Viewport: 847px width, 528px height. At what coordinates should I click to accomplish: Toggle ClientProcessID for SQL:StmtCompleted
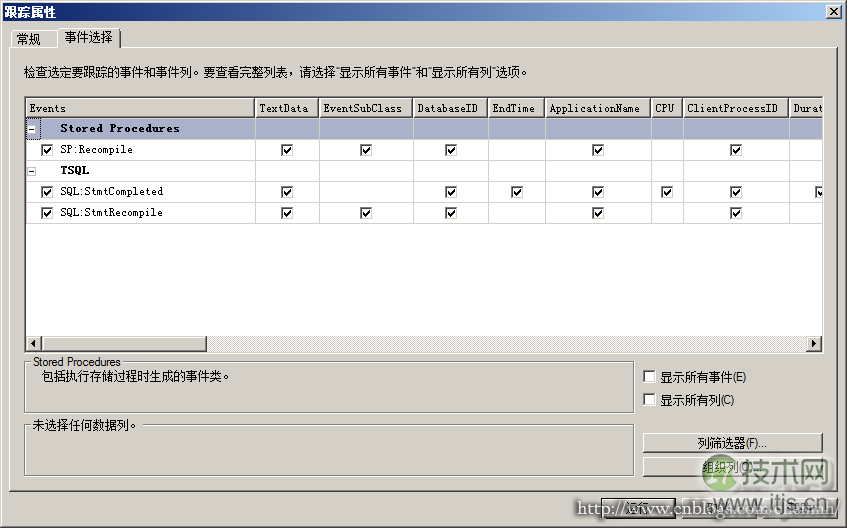(736, 192)
